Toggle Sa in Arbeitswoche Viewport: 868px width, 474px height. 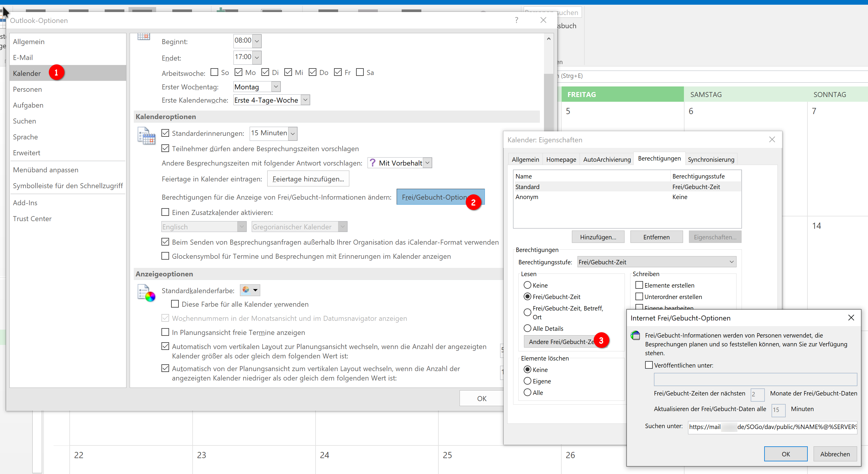coord(360,72)
